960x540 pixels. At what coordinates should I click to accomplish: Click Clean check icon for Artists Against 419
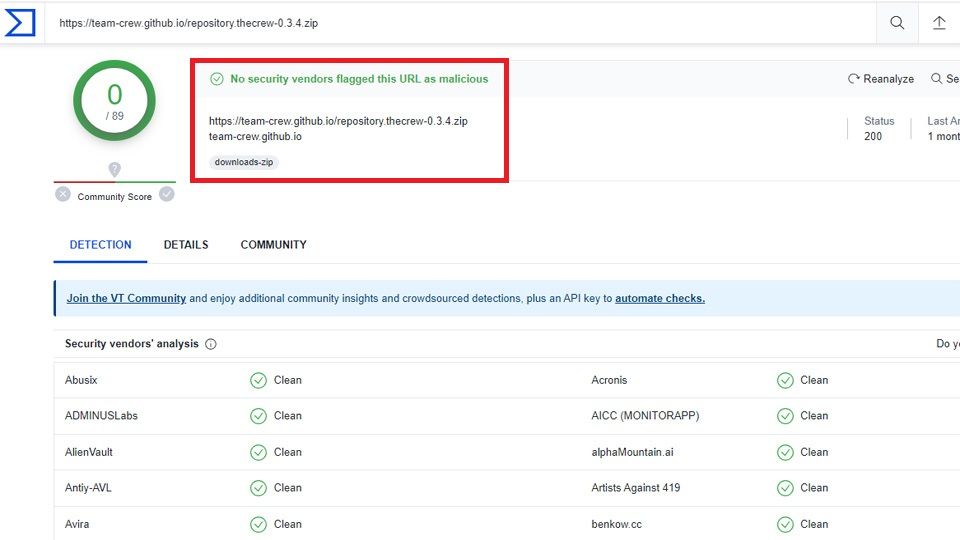coord(785,488)
